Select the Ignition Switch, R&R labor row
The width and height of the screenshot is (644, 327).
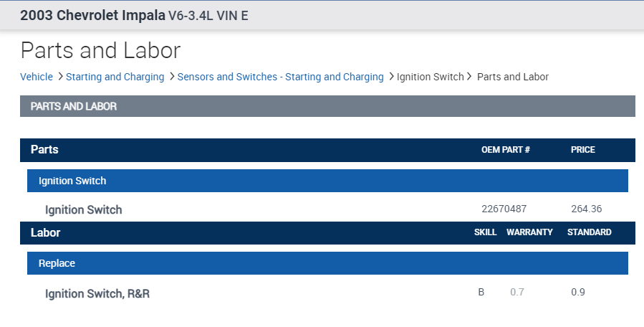(x=97, y=293)
